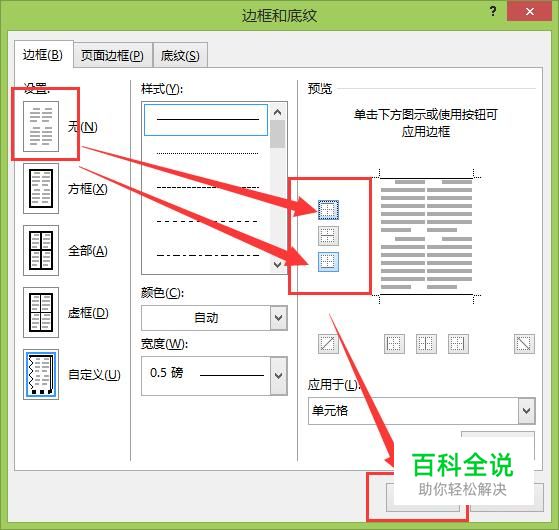Toggle the left border button
This screenshot has width=559, height=530.
click(394, 344)
